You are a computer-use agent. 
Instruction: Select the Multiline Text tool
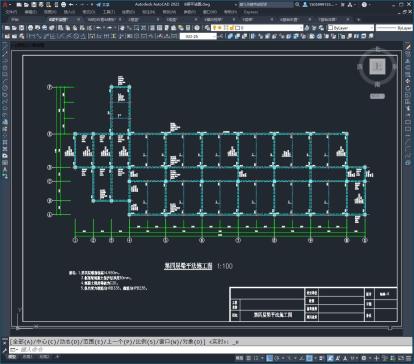4,169
